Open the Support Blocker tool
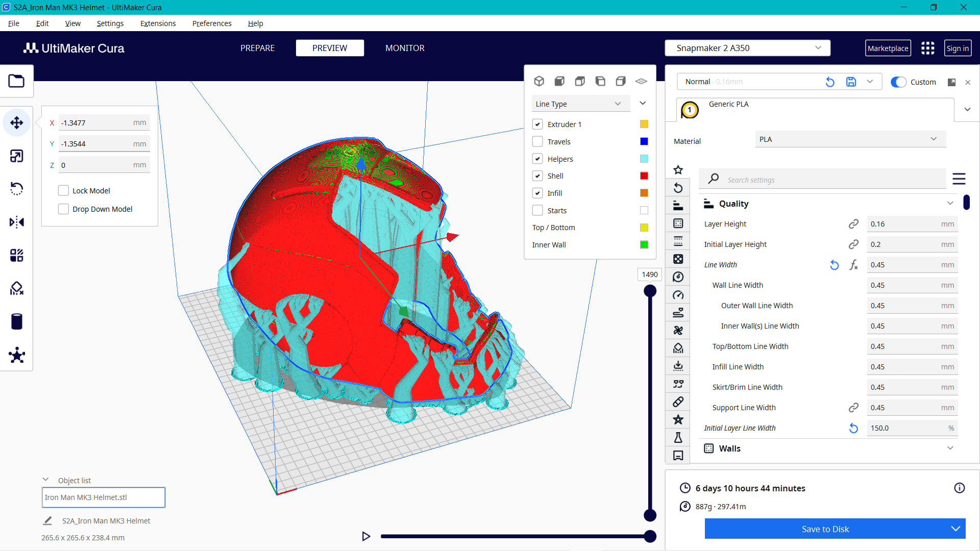 17,288
